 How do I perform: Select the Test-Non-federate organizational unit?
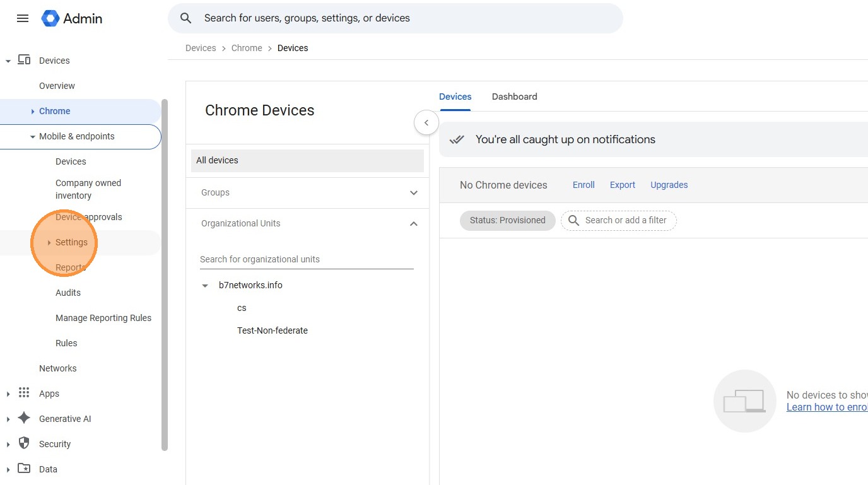coord(273,330)
